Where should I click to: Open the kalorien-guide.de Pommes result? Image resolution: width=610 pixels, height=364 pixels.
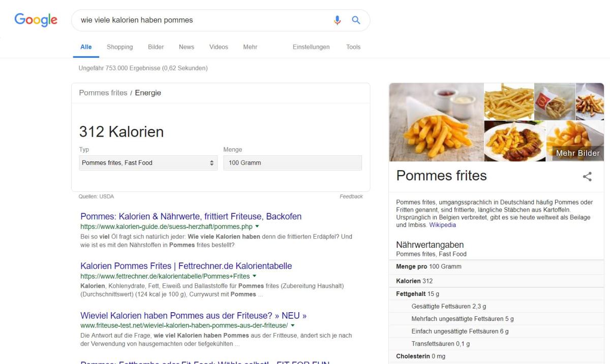[191, 217]
